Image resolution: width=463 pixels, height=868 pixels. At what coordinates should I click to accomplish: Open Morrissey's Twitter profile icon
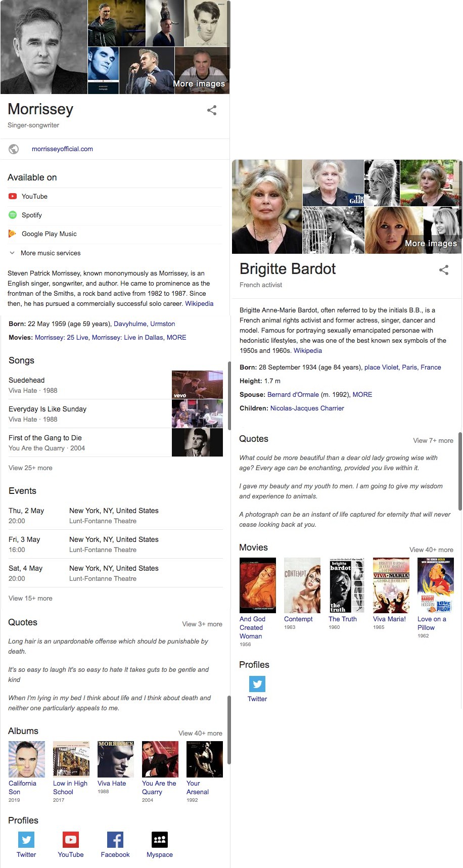point(26,840)
